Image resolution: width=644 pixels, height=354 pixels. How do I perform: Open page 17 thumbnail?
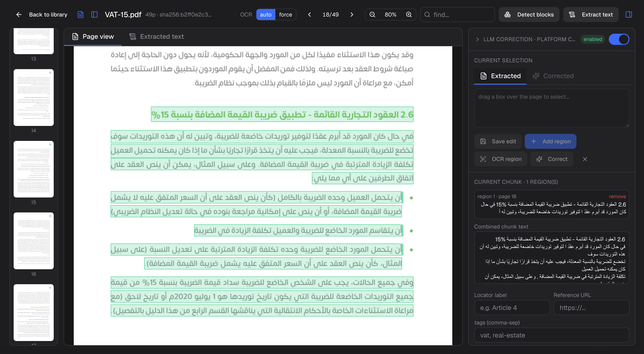33,312
